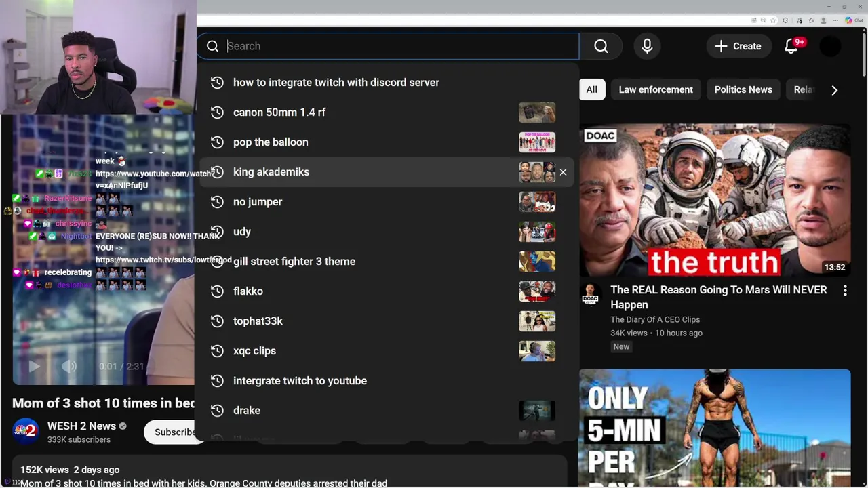Choose the 'xqc clips' suggestion
Viewport: 868px width, 488px height.
(x=387, y=351)
